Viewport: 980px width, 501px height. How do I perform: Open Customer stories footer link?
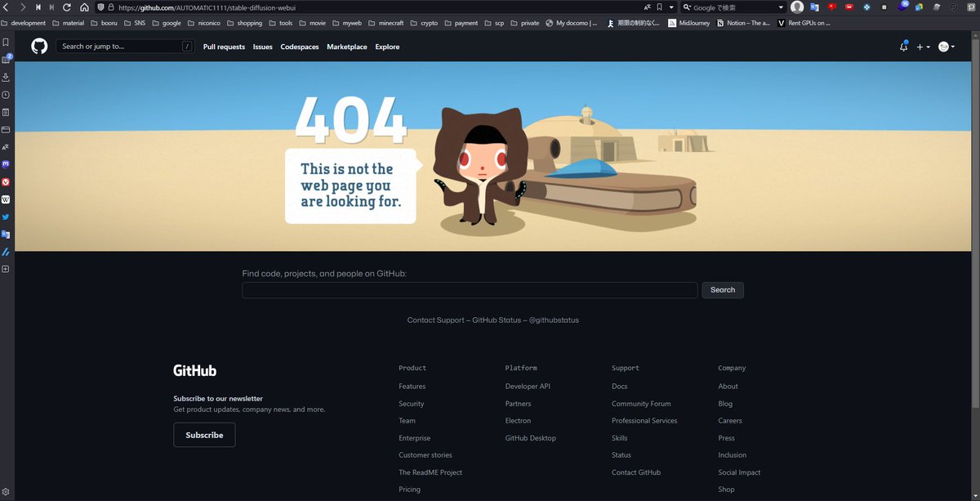pyautogui.click(x=425, y=455)
